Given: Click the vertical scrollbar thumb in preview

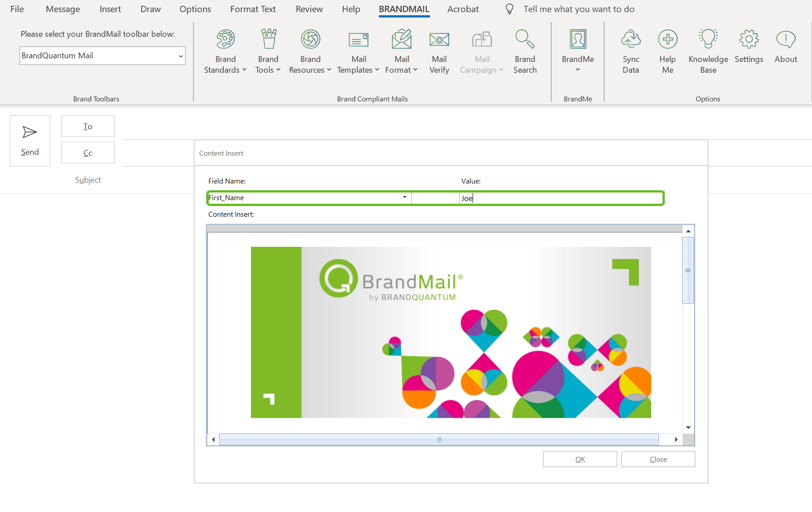Looking at the screenshot, I should coord(688,271).
